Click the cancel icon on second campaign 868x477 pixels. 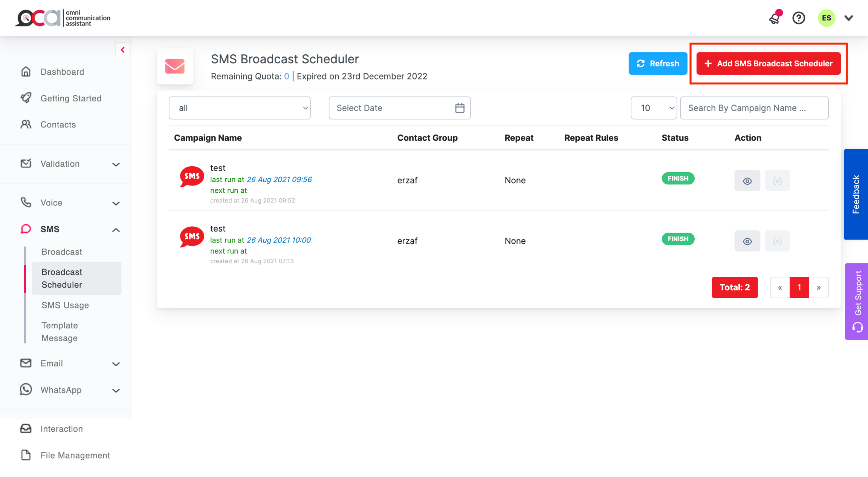pyautogui.click(x=777, y=241)
